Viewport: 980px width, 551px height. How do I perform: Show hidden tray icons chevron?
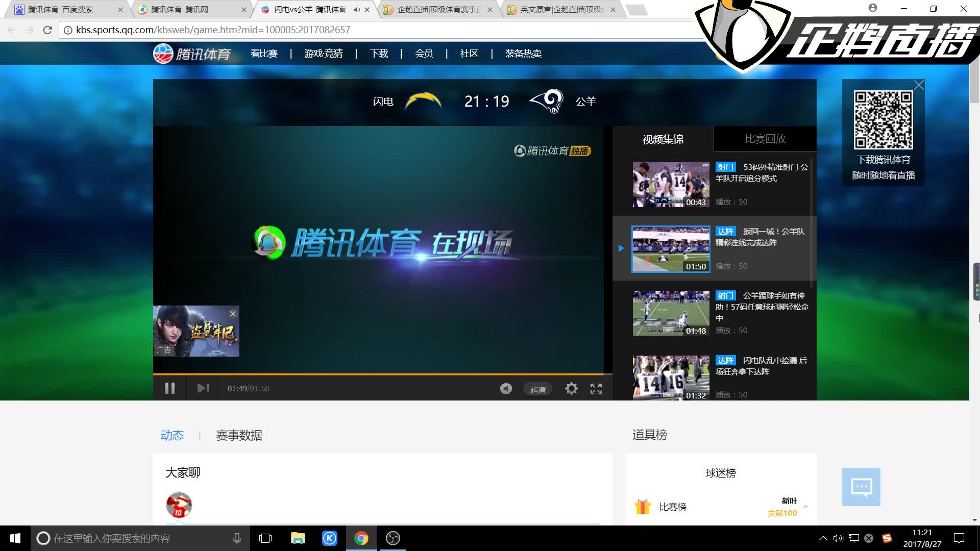[x=823, y=538]
